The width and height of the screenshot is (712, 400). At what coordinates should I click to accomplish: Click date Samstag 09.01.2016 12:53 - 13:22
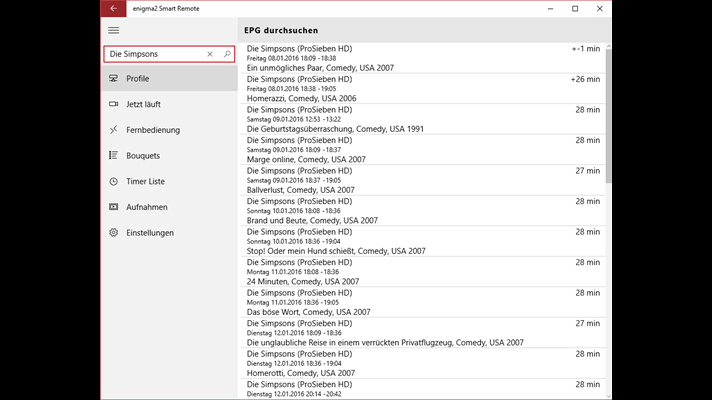tap(294, 119)
